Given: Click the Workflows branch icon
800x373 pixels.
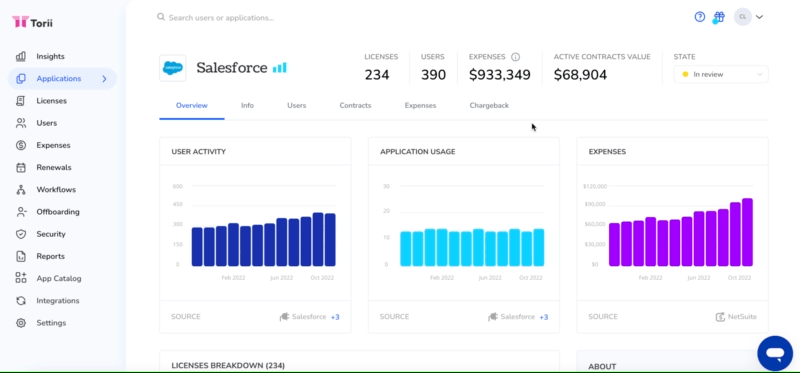Looking at the screenshot, I should pyautogui.click(x=20, y=190).
